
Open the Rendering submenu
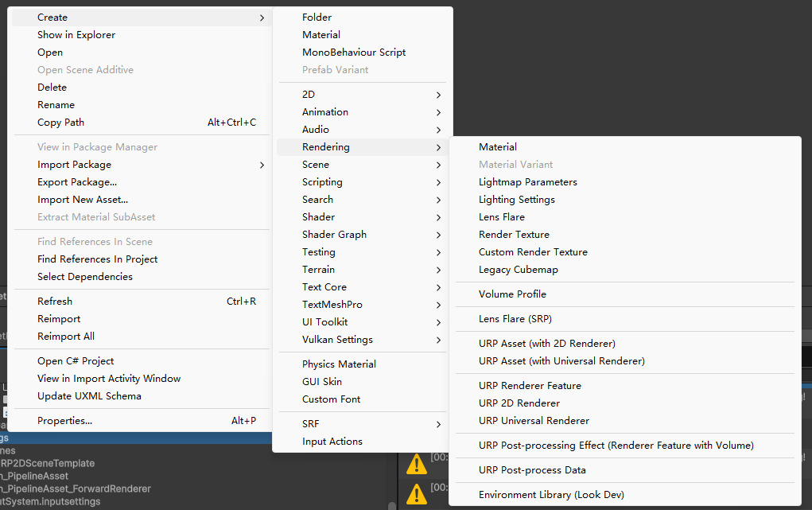pos(363,147)
